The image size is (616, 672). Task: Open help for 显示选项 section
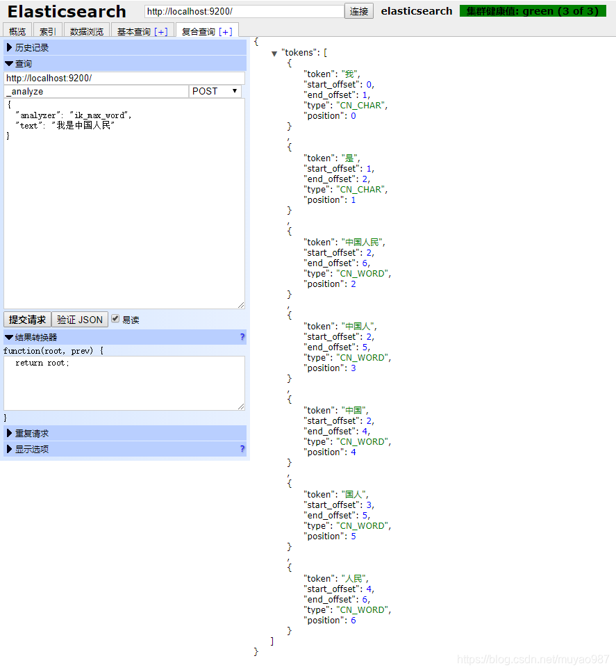[x=242, y=449]
